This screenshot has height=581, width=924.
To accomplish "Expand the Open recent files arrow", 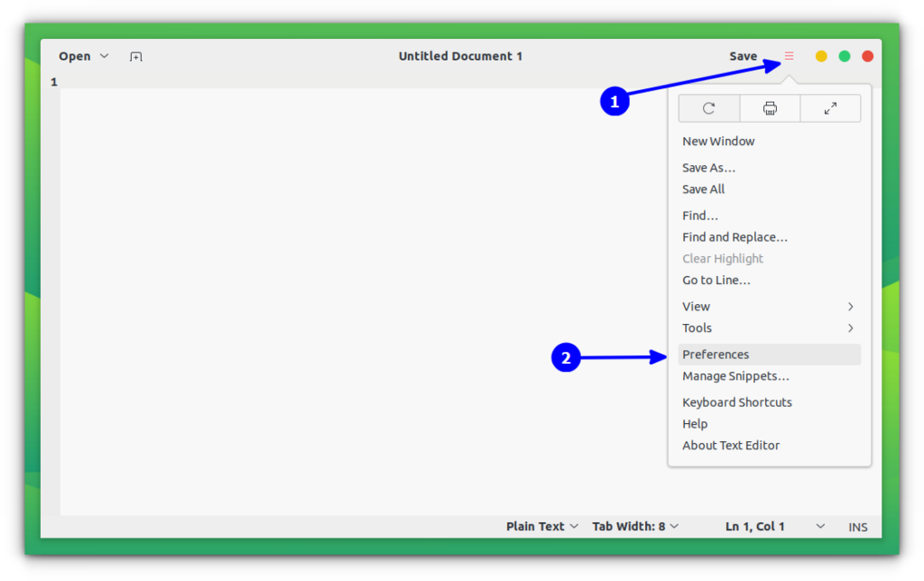I will coord(105,56).
